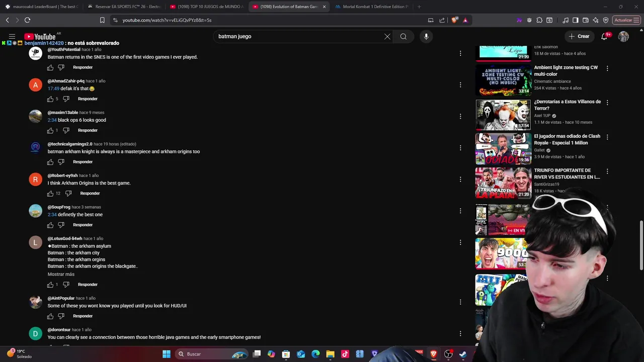Switch to TOP 10 JUEGOS DE MUNDO tab
This screenshot has height=362, width=644.
click(206, 7)
